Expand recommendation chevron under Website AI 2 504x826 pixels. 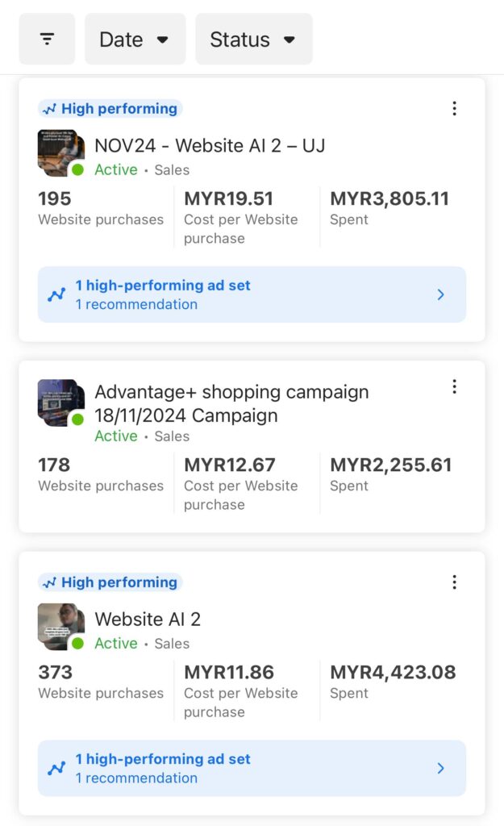440,768
